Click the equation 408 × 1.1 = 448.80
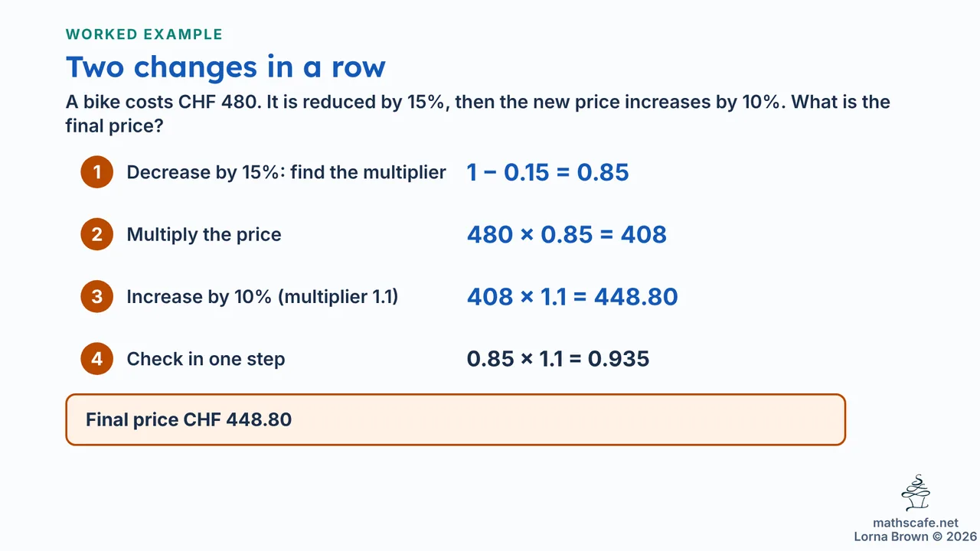This screenshot has height=551, width=980. click(573, 296)
